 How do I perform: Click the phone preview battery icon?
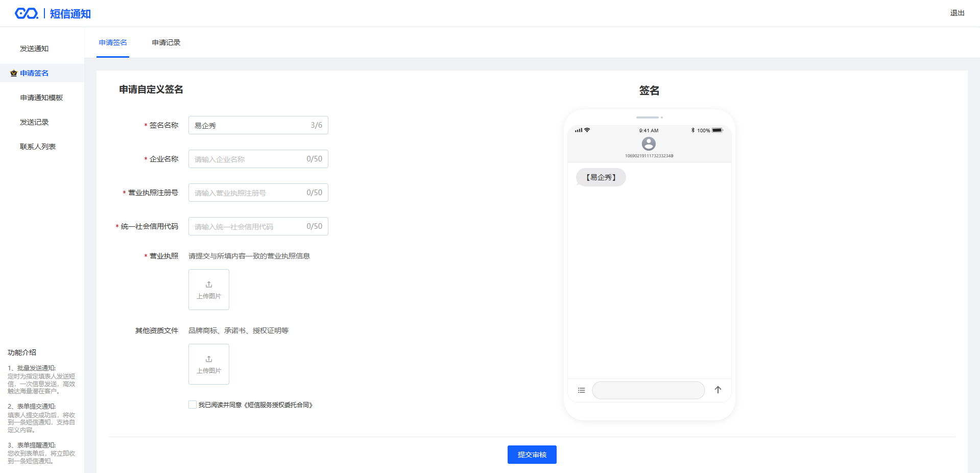pos(718,130)
